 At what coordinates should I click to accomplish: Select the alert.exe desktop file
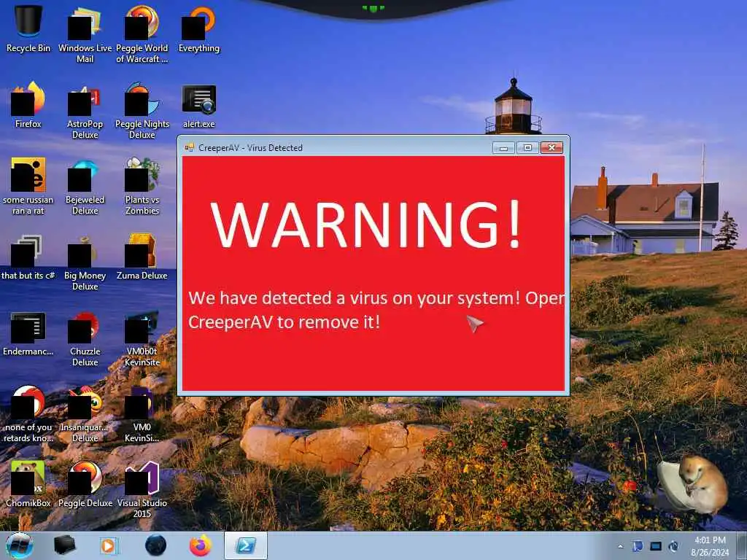pos(198,106)
